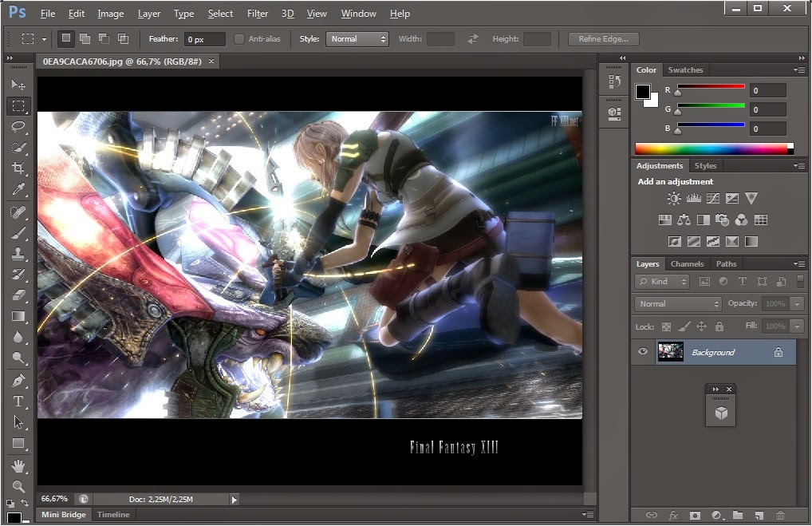Toggle Lock transparent pixels

666,326
